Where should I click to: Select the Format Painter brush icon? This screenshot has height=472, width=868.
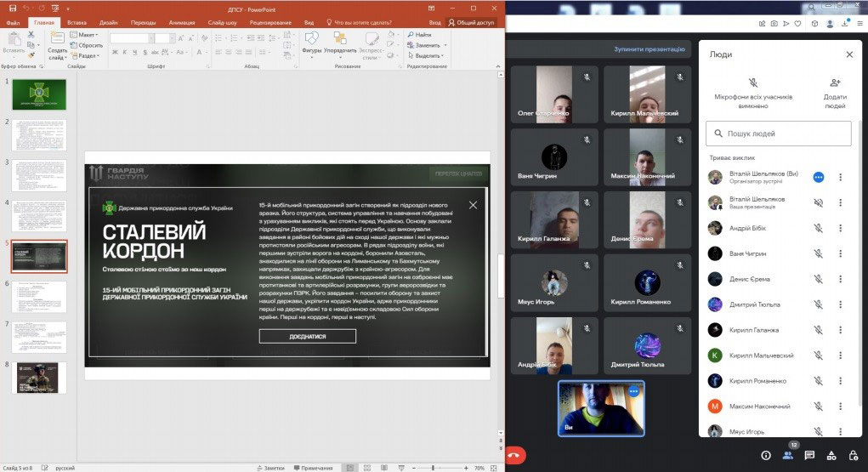31,54
